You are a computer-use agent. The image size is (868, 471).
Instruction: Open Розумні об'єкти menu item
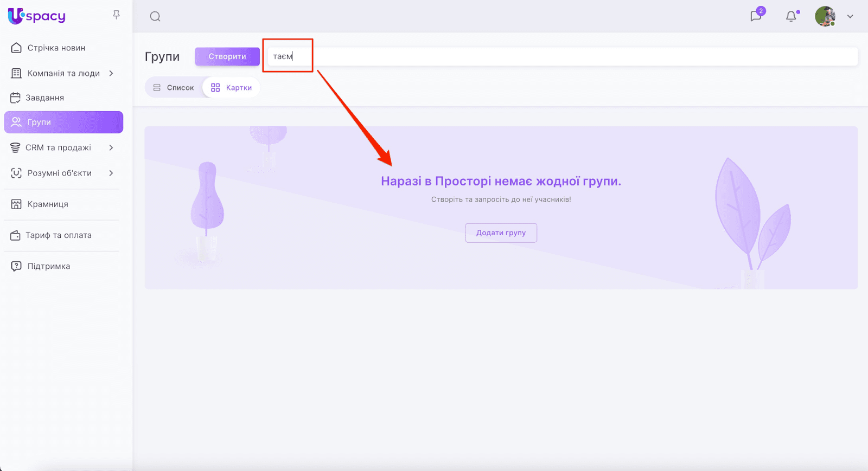[x=60, y=173]
